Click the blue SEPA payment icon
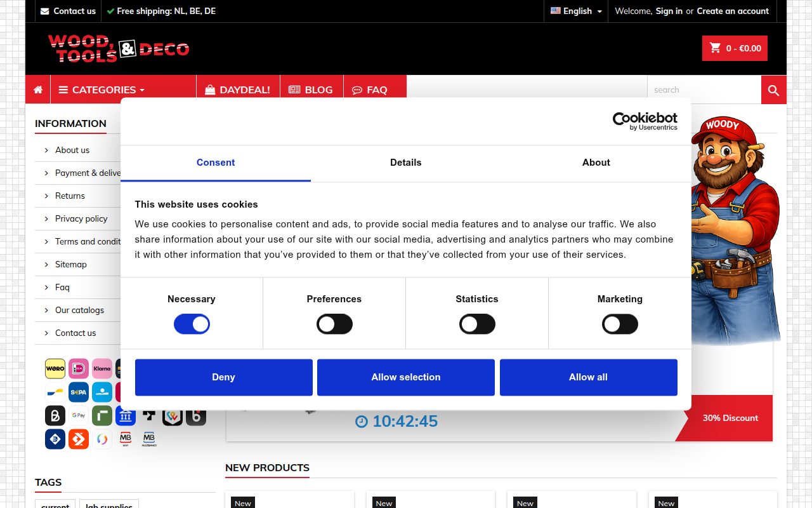The image size is (812, 508). tap(79, 392)
